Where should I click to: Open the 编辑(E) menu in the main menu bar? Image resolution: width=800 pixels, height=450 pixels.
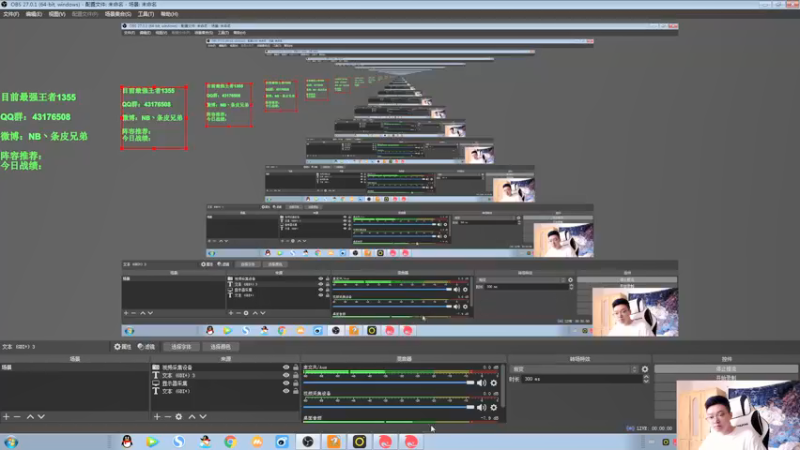pos(34,14)
